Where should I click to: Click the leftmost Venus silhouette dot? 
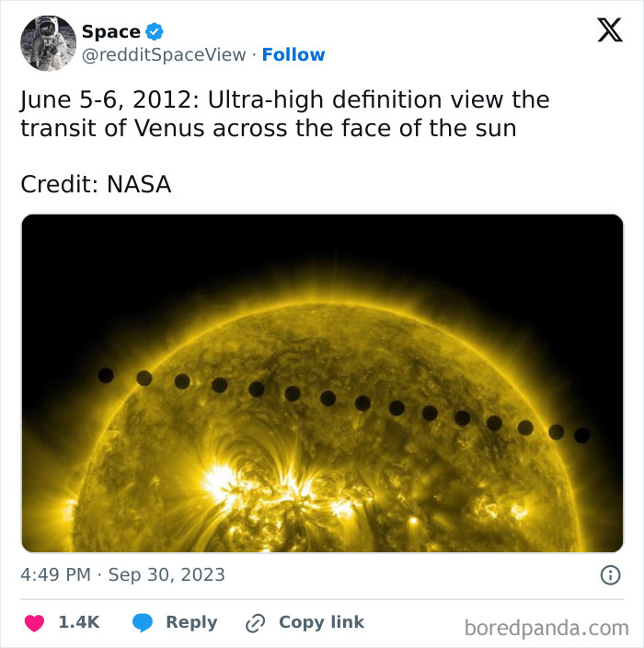[x=106, y=375]
